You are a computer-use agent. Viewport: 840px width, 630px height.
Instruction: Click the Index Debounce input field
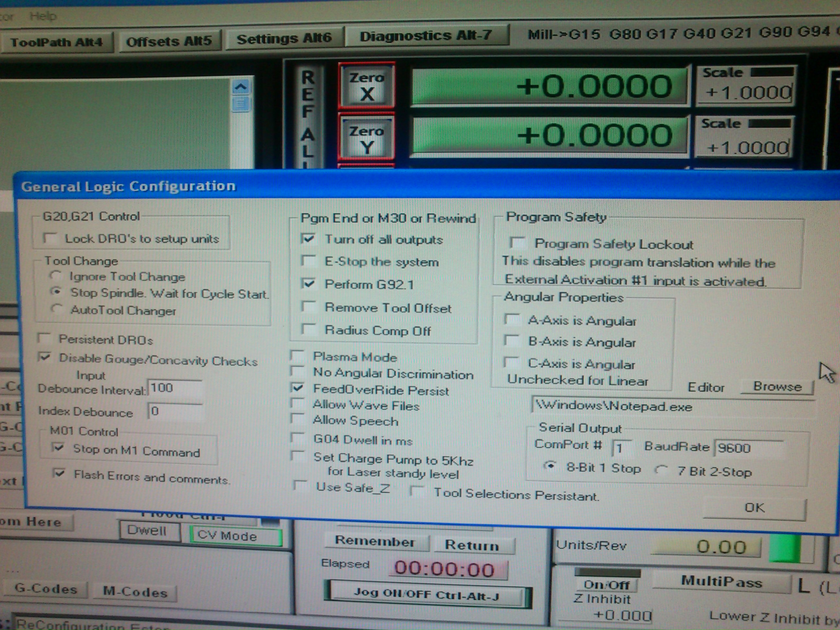(x=175, y=411)
